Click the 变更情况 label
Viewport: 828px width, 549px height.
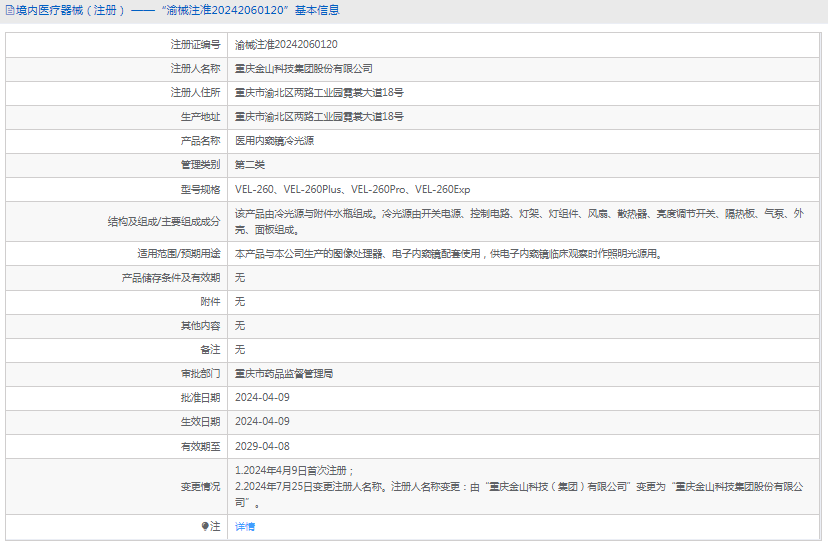click(x=201, y=487)
